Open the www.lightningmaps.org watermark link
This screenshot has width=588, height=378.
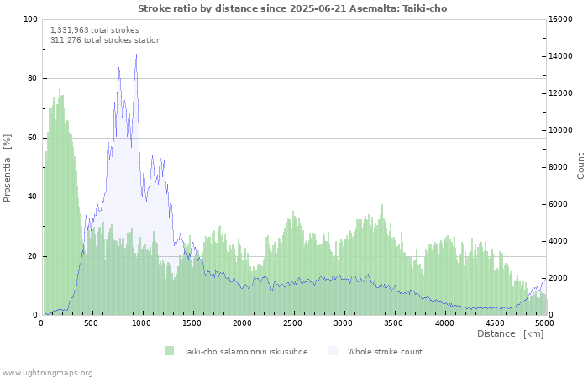(x=47, y=372)
